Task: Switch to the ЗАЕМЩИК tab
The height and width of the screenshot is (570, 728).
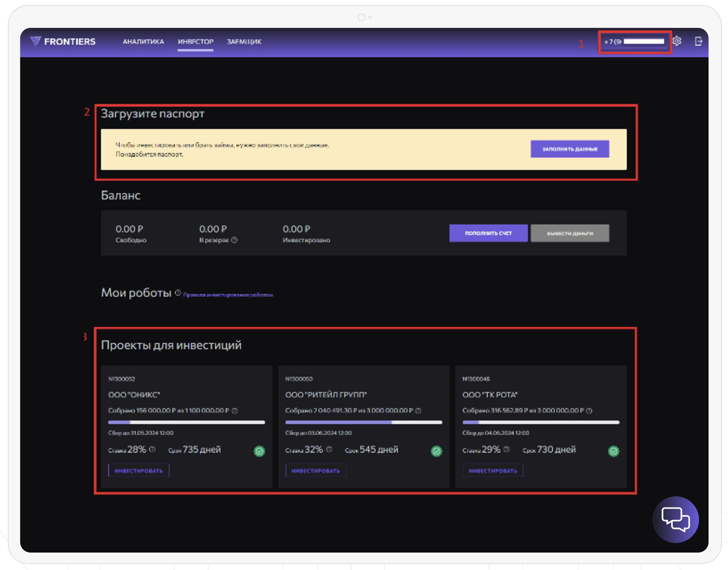Action: tap(244, 42)
